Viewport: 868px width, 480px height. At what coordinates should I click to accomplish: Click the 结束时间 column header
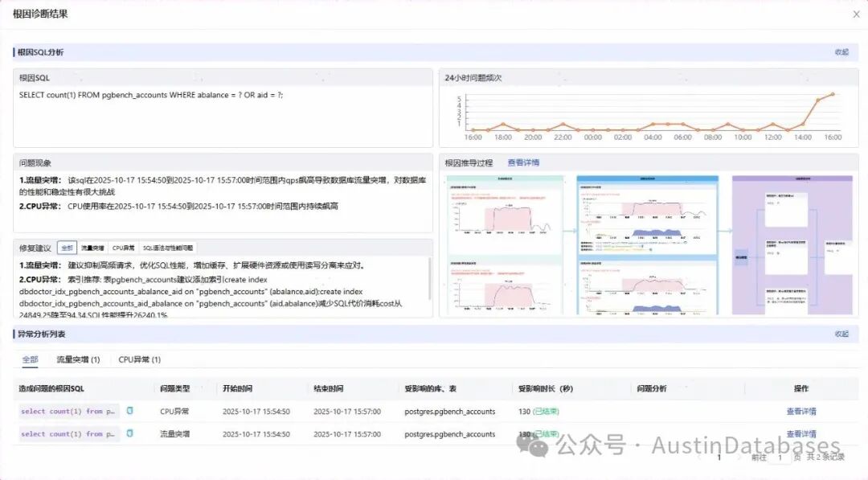click(328, 388)
